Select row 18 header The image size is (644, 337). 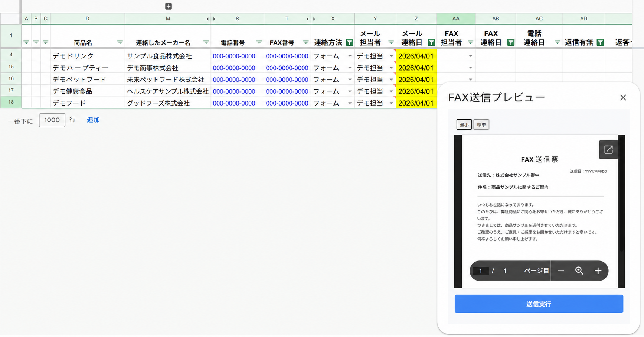point(11,103)
